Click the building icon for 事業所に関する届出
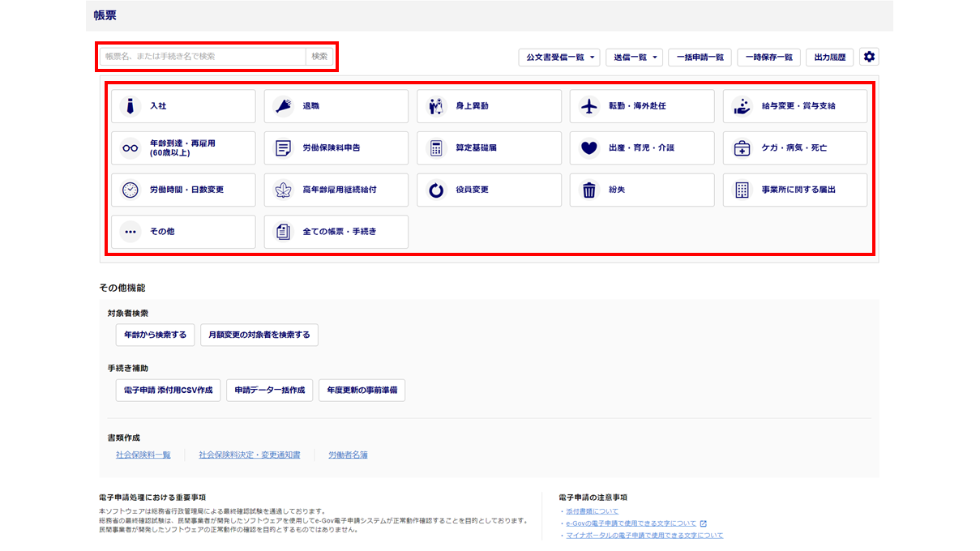The image size is (980, 551). pyautogui.click(x=742, y=190)
